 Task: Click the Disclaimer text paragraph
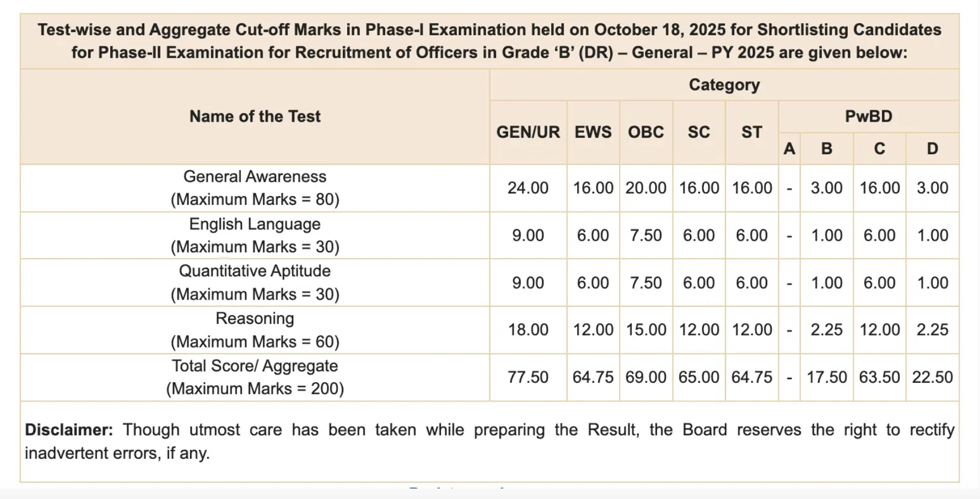(x=489, y=441)
